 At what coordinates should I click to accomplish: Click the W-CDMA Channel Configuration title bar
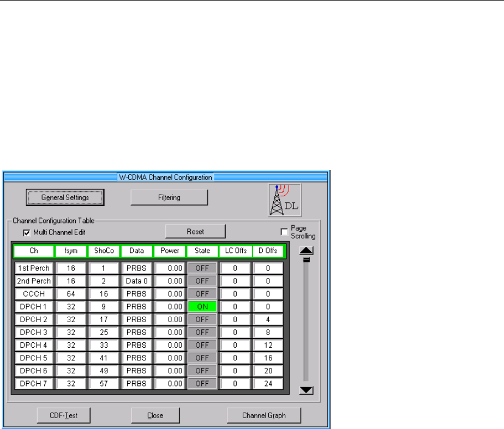pyautogui.click(x=165, y=177)
